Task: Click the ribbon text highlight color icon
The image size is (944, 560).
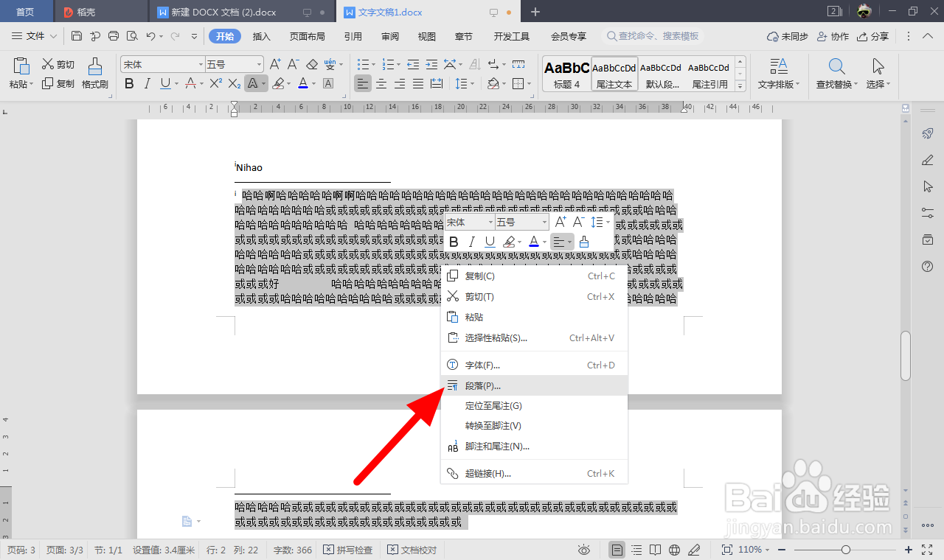Action: [x=278, y=83]
